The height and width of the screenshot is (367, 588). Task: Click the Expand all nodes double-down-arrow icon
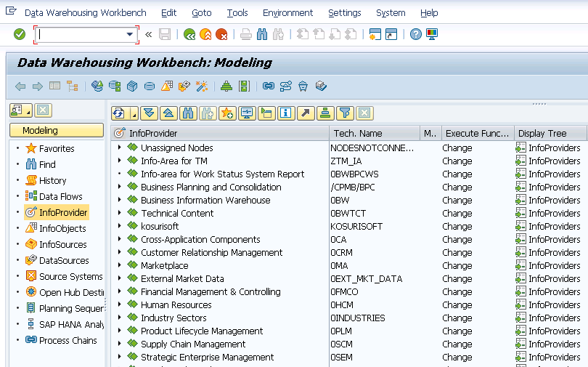pyautogui.click(x=149, y=113)
